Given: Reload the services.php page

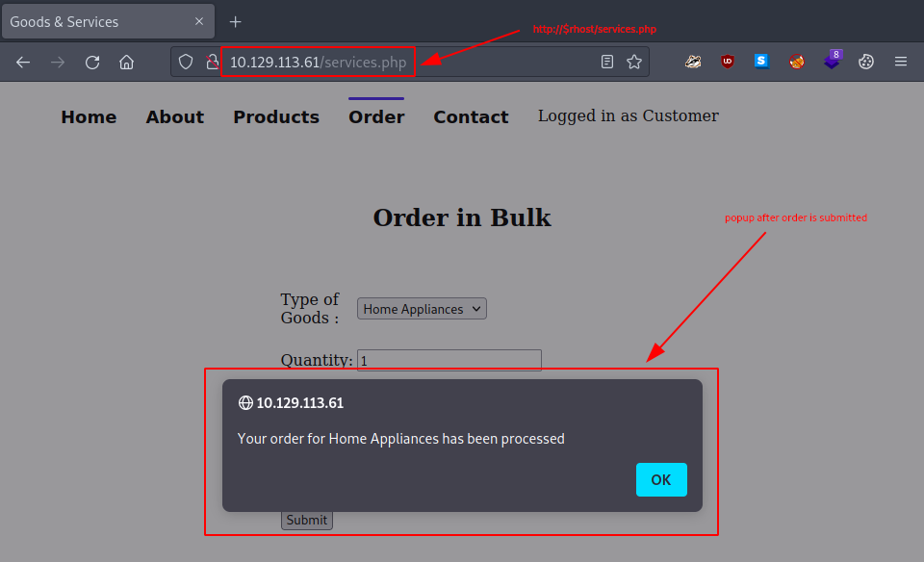Looking at the screenshot, I should (x=91, y=62).
